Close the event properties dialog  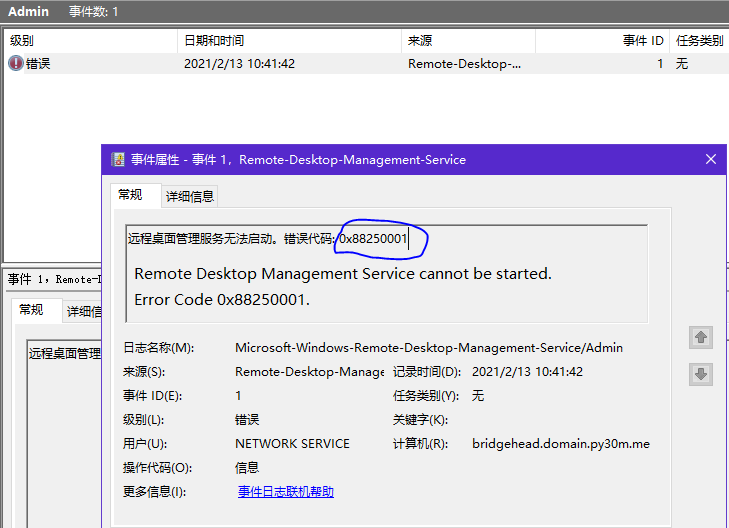711,159
